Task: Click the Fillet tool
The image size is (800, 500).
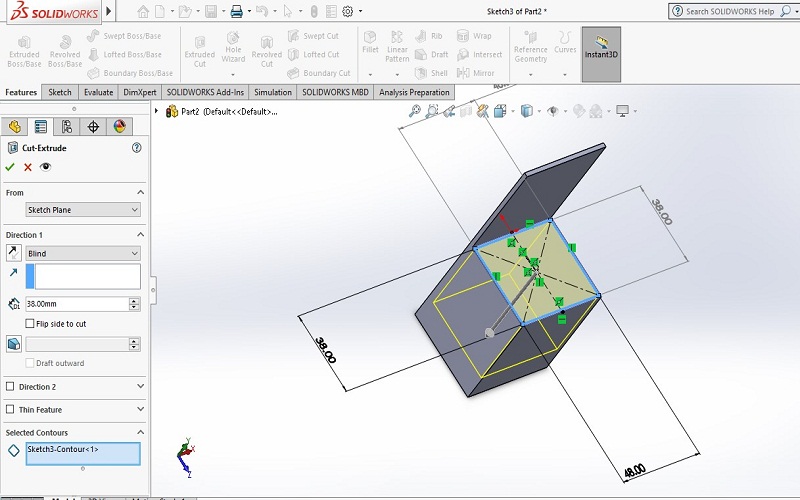Action: point(370,42)
